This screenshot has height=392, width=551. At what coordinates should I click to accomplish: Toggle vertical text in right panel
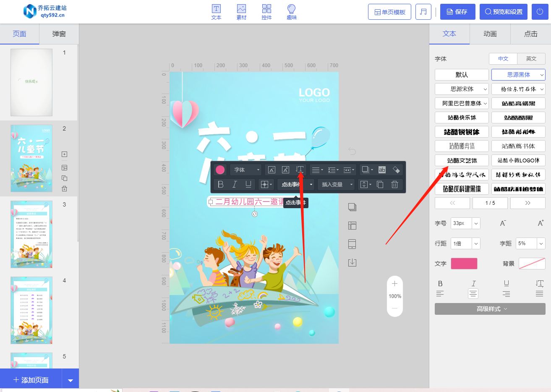[x=540, y=284]
